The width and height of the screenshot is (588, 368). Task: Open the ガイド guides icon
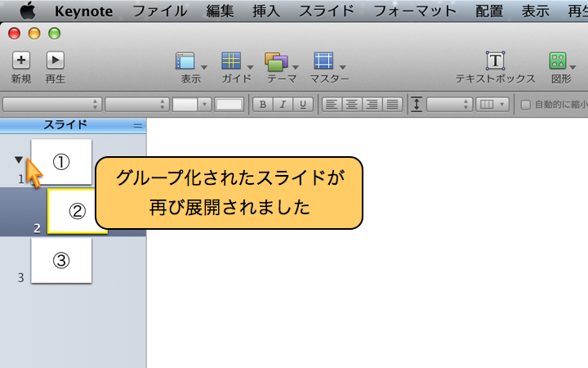[x=231, y=61]
